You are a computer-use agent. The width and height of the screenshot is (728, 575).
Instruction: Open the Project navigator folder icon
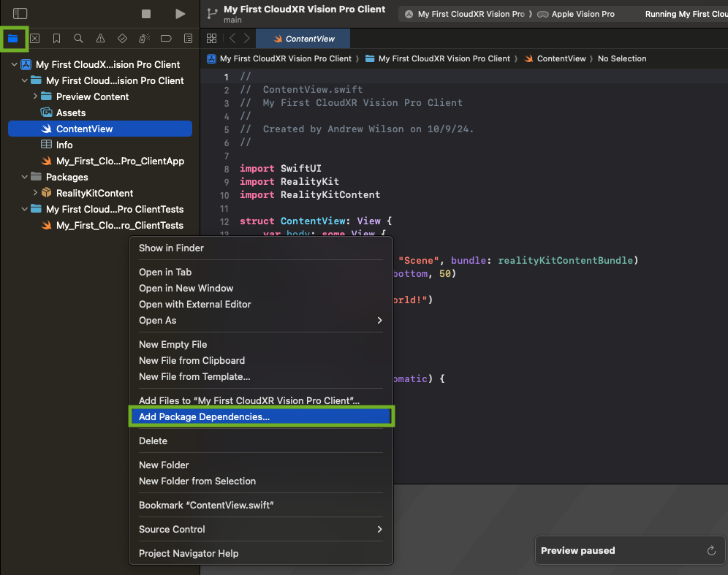(13, 39)
